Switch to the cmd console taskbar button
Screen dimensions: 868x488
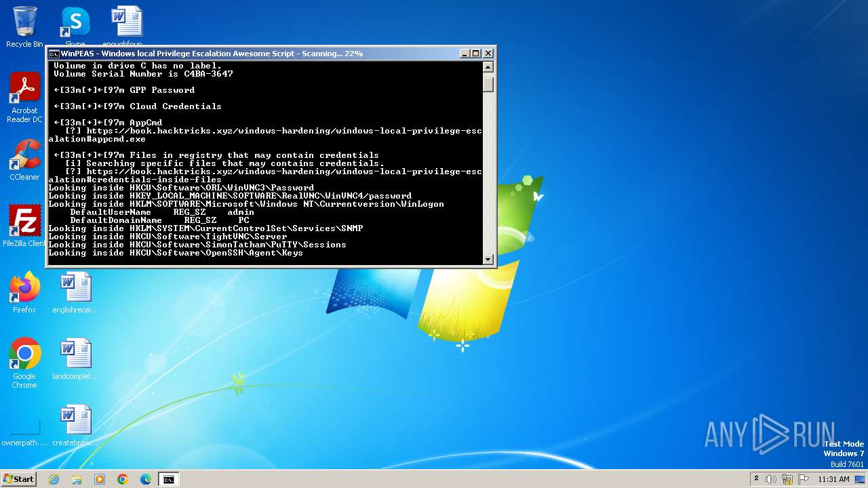click(x=169, y=479)
